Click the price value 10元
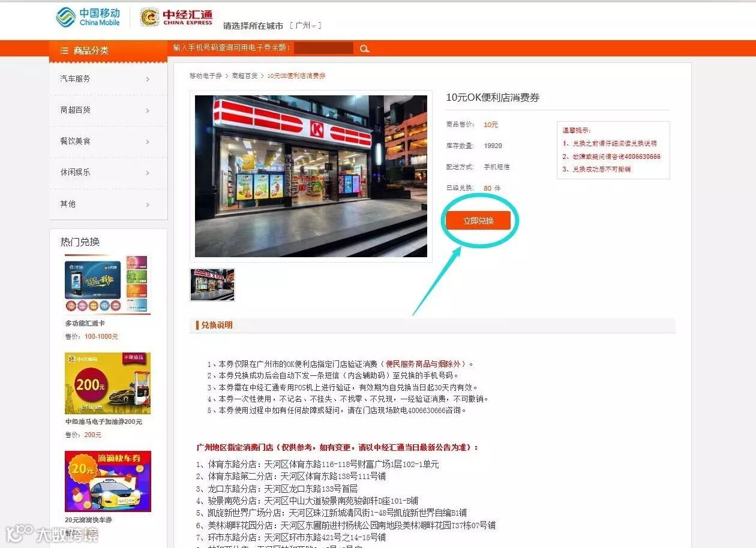This screenshot has width=756, height=548. tap(491, 125)
